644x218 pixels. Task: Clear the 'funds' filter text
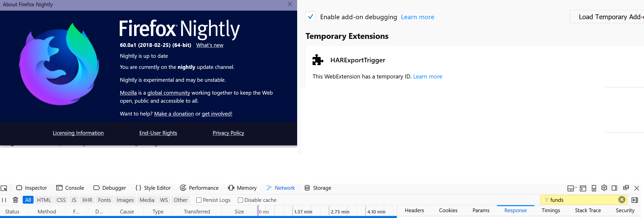tap(622, 200)
